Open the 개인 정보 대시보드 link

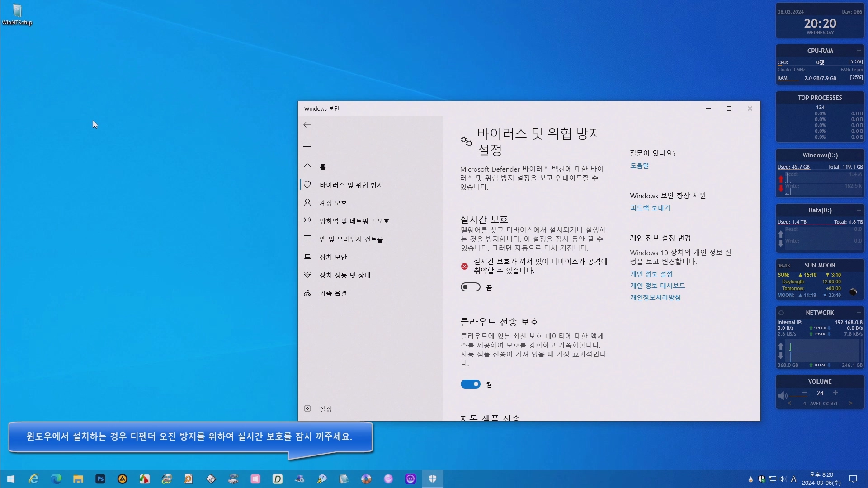(657, 286)
